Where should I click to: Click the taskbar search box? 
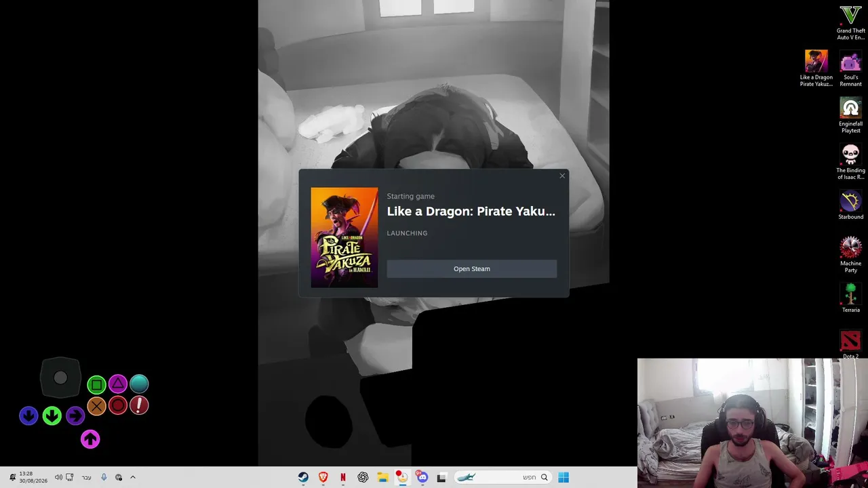(x=502, y=477)
